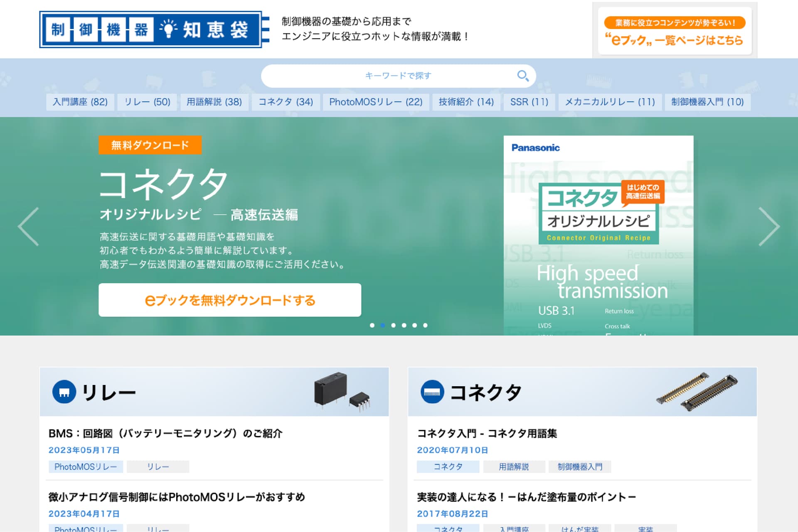The width and height of the screenshot is (798, 532).
Task: Advance to next carousel slide arrow
Action: click(x=769, y=227)
